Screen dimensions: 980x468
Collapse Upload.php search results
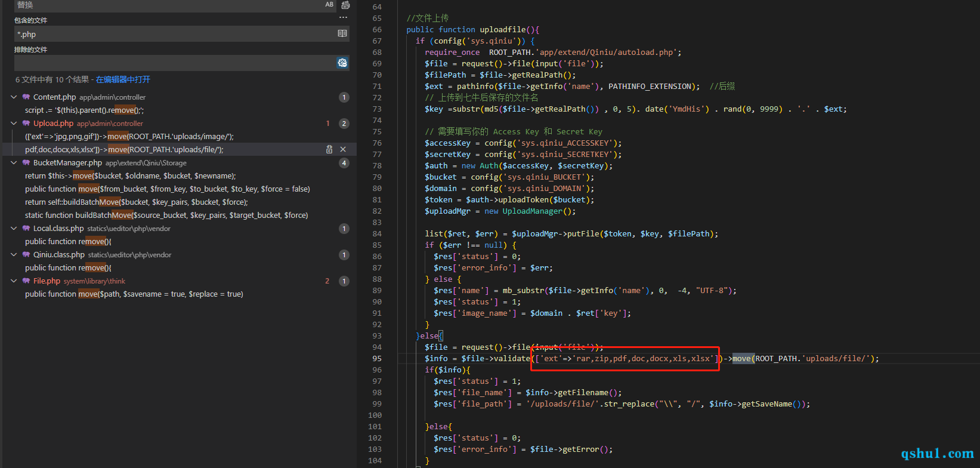coord(14,124)
